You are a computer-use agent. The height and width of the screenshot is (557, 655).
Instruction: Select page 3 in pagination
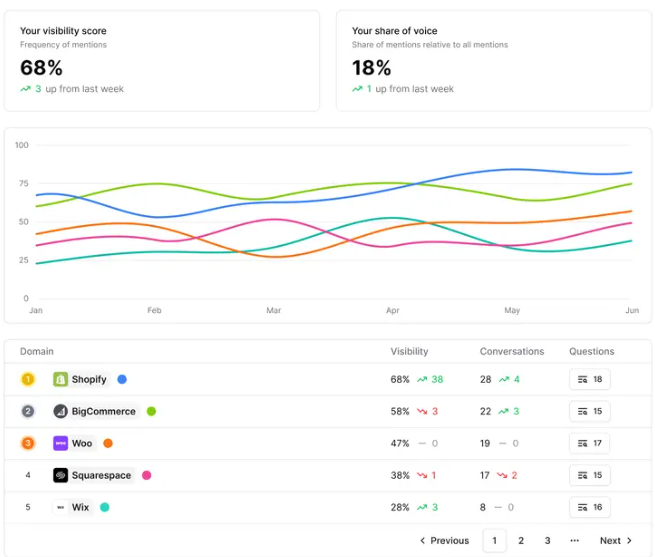click(547, 541)
